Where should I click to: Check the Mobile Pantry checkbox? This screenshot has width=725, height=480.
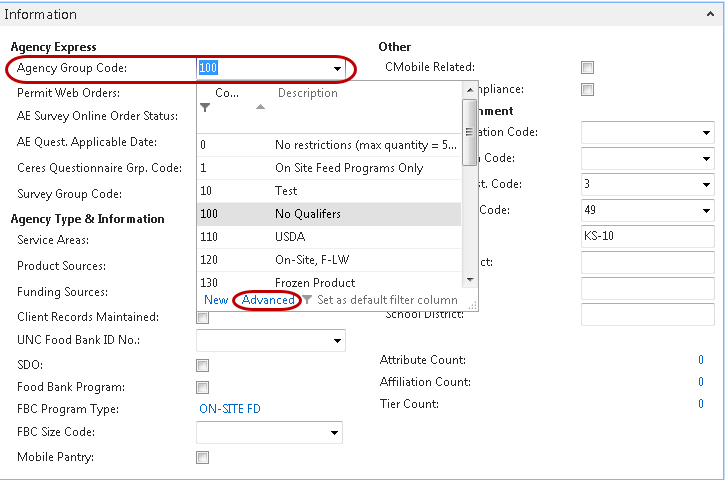[x=203, y=458]
